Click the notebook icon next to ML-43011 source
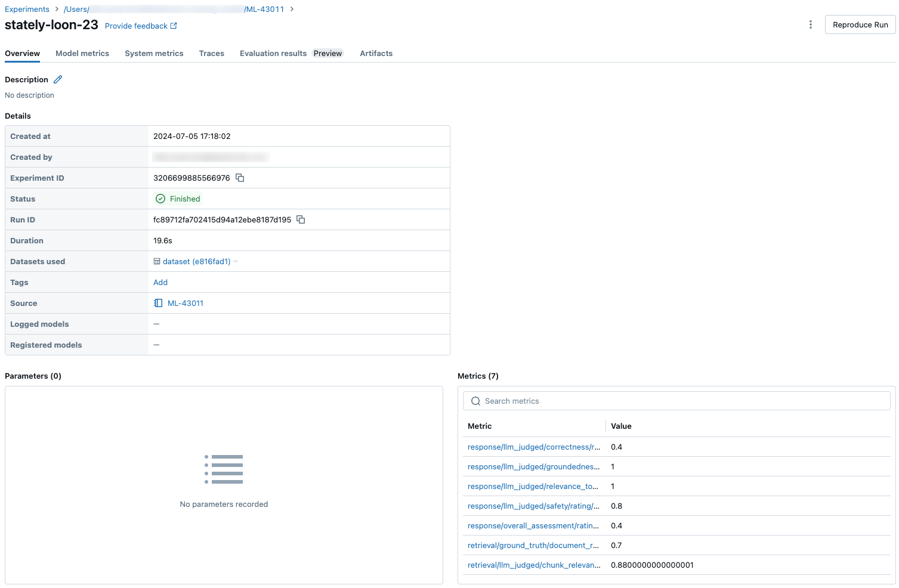This screenshot has width=899, height=588. pos(158,303)
